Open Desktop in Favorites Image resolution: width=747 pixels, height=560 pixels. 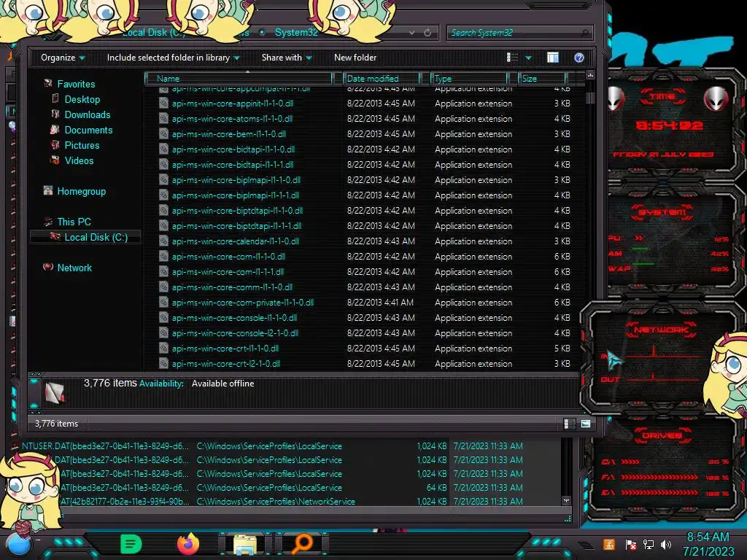tap(82, 99)
